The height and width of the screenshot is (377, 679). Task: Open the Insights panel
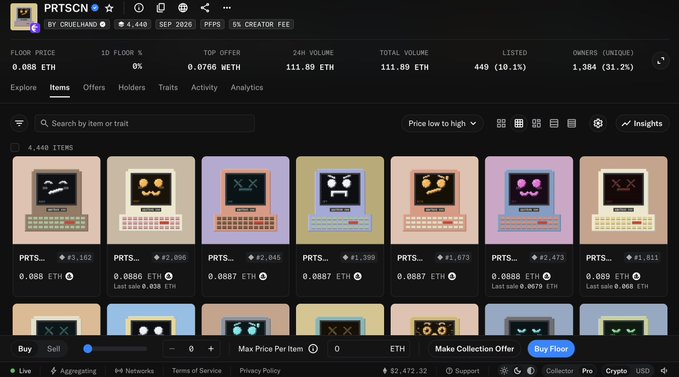[x=642, y=123]
